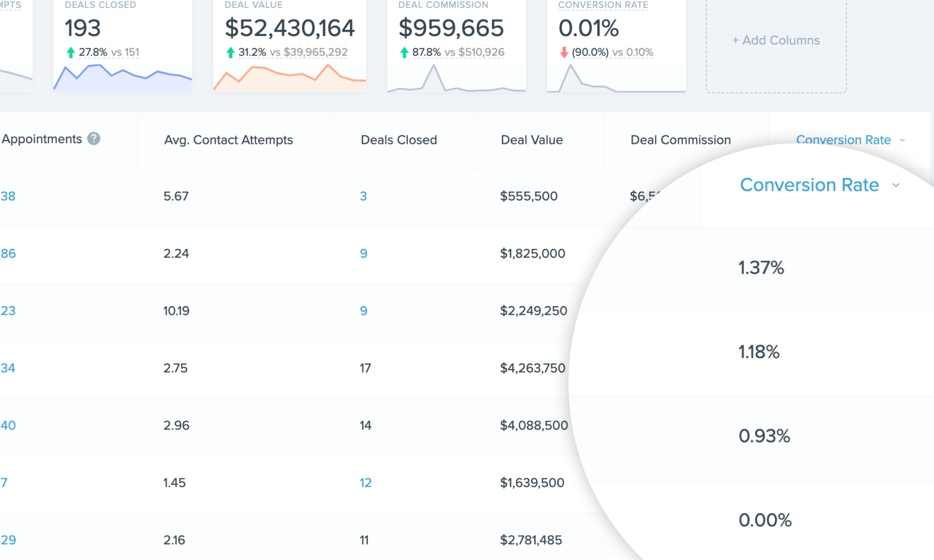Open appointments link 40
Viewport: 934px width, 560px height.
(8, 425)
